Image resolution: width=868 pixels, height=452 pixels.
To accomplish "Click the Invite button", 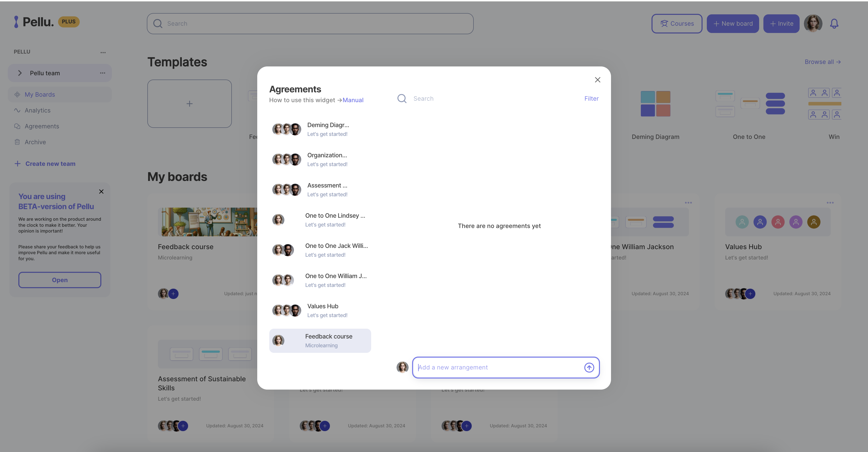I will click(x=781, y=24).
